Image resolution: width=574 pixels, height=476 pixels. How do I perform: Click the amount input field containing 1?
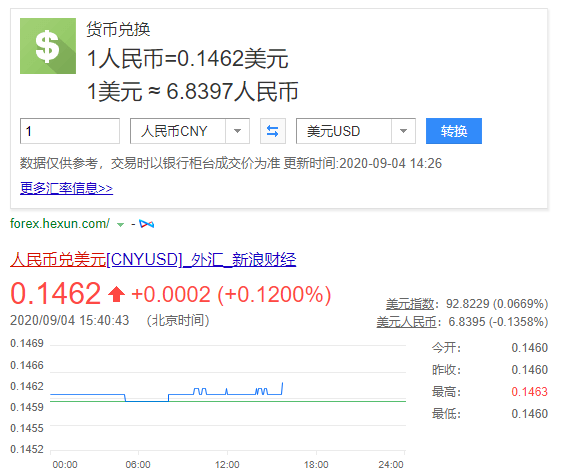click(x=70, y=131)
